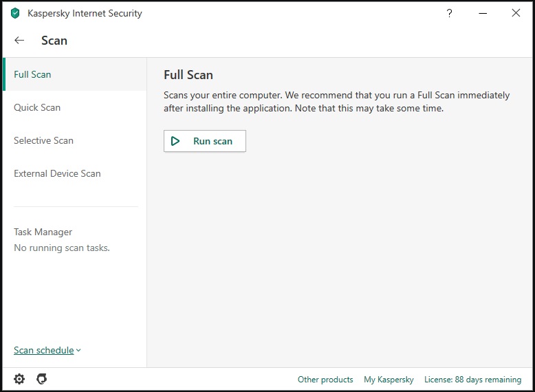The image size is (535, 392).
Task: Open the support headset icon
Action: coord(42,379)
